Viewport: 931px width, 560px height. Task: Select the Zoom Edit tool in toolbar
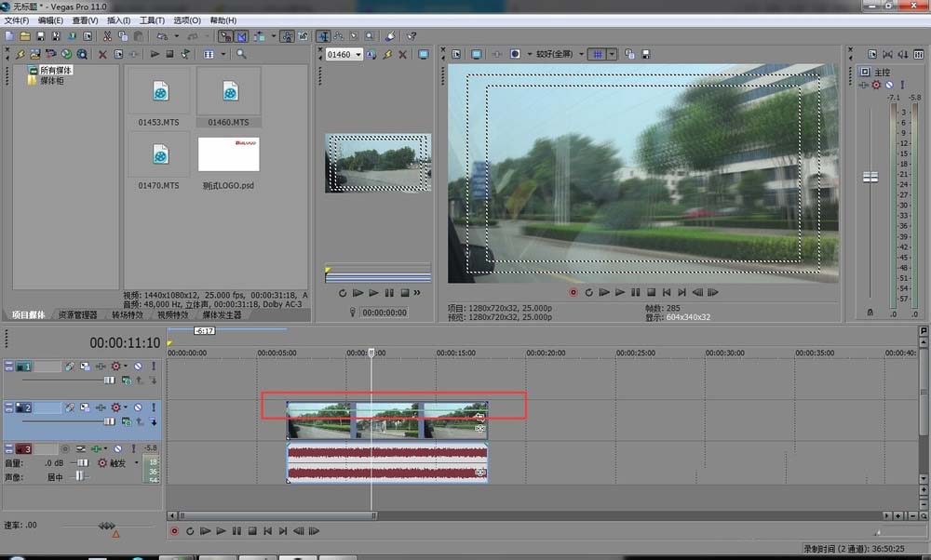370,36
